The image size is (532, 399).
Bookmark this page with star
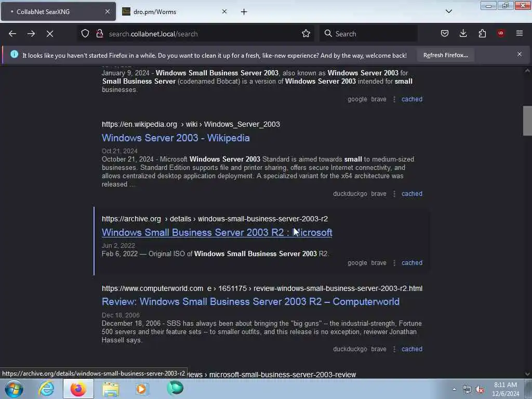coord(306,34)
